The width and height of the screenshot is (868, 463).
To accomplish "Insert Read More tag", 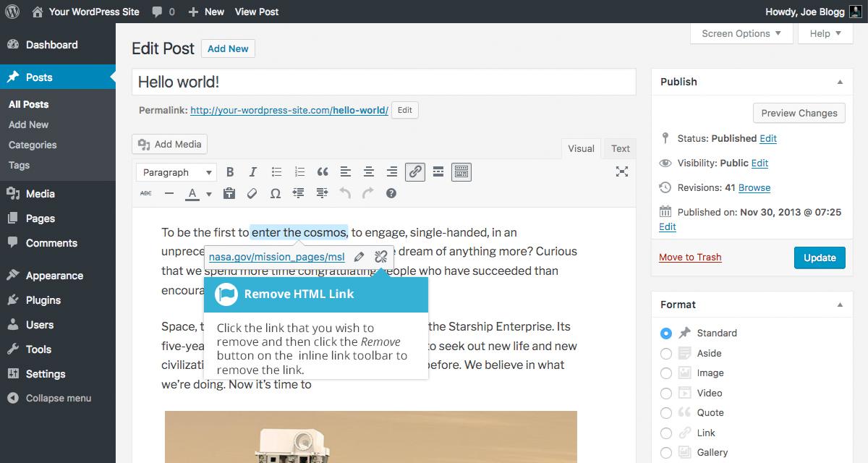I will tap(438, 172).
